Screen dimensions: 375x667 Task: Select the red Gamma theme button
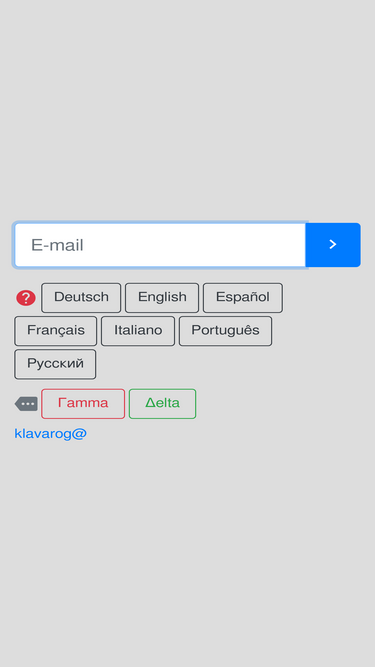[x=83, y=403]
